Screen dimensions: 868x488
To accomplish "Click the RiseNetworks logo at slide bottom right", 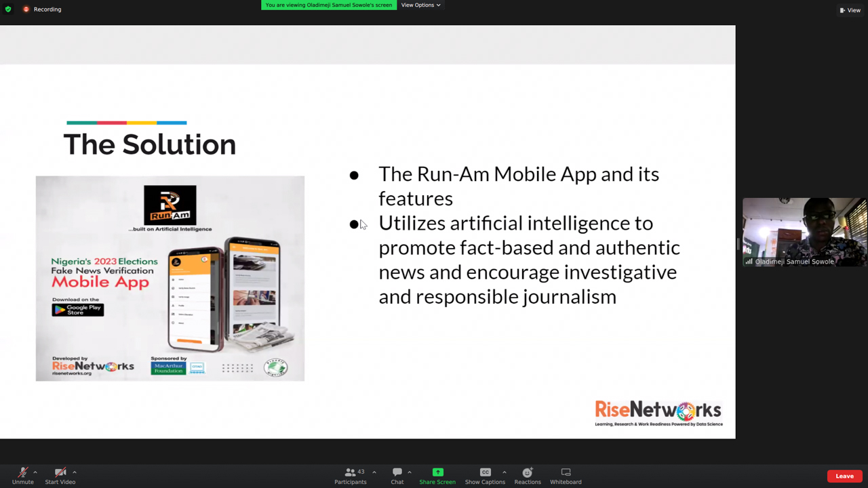I will coord(658,413).
